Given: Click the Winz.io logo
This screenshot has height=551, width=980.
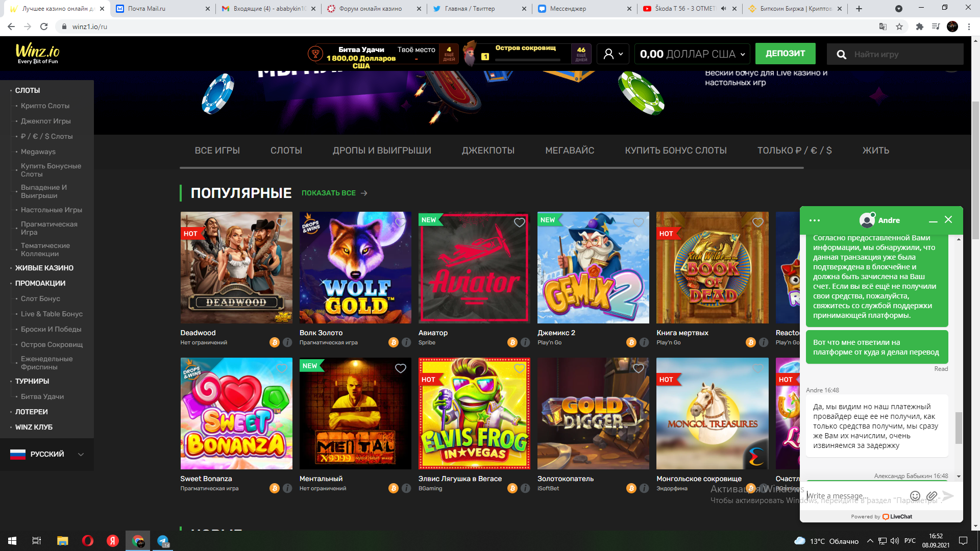Looking at the screenshot, I should tap(37, 53).
